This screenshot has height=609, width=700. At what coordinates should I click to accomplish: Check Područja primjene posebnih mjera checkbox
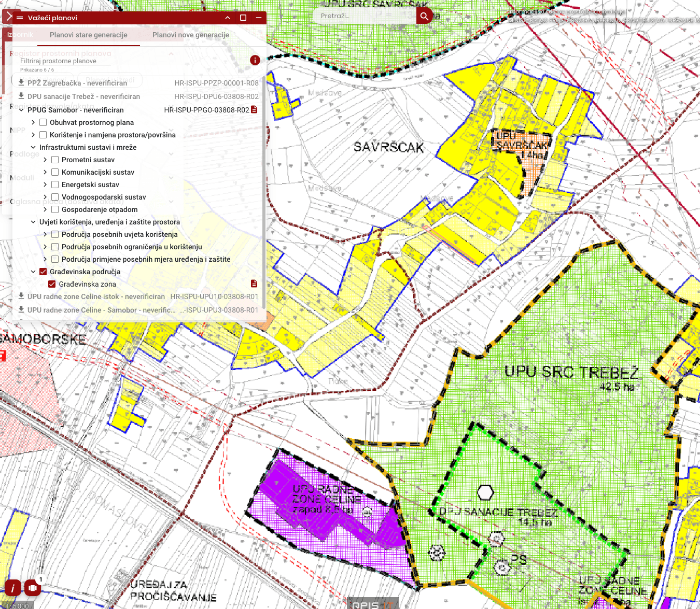point(55,259)
